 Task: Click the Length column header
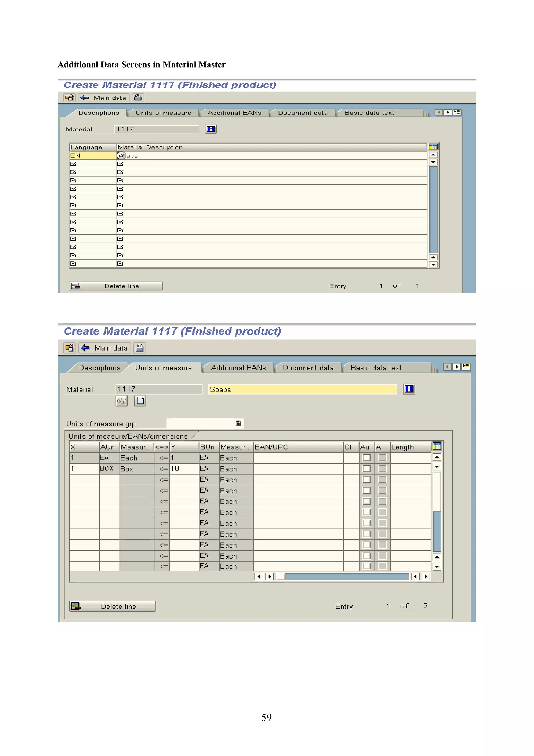point(411,447)
